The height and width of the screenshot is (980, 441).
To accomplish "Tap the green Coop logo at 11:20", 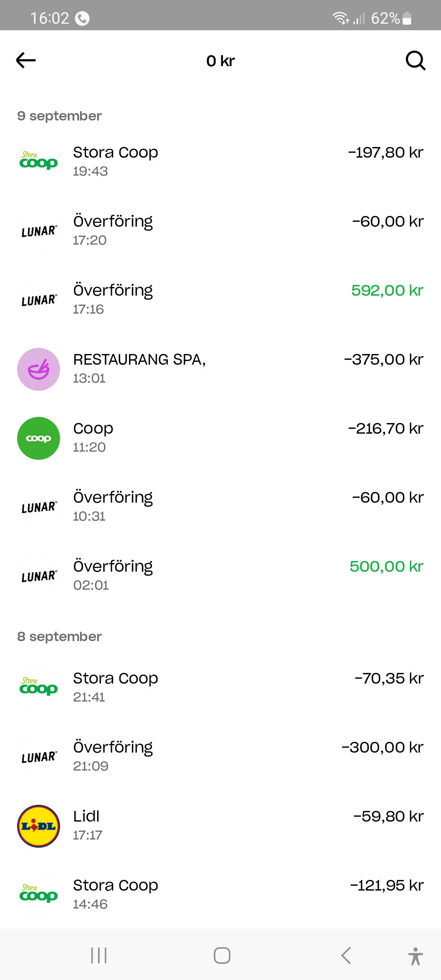I will [38, 438].
